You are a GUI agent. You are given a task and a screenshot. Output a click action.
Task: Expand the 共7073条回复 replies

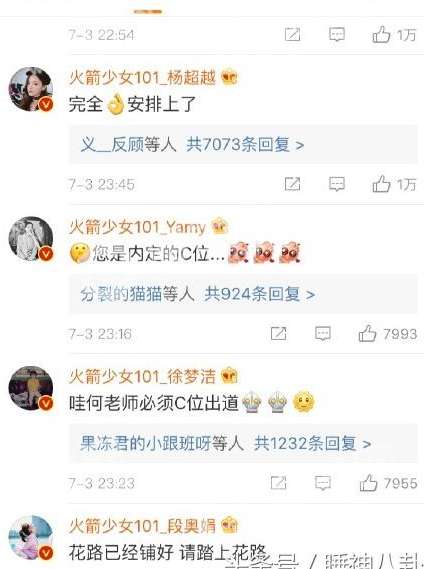(x=245, y=144)
